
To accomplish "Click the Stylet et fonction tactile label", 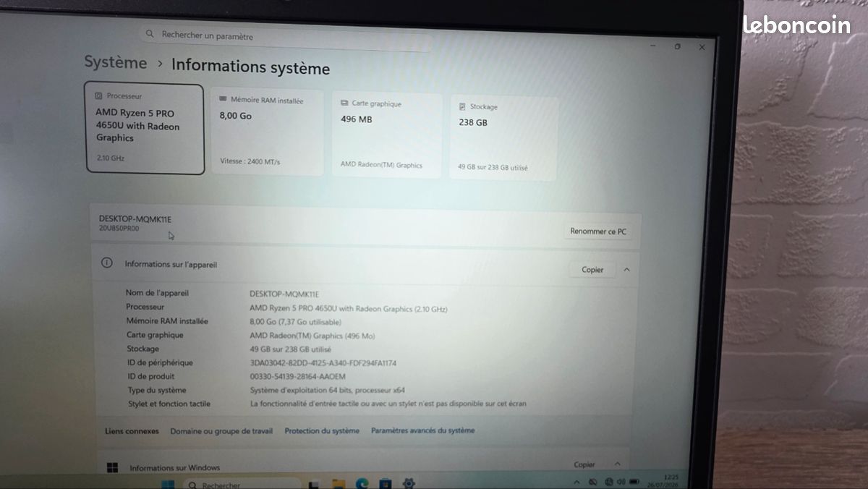I will (x=169, y=404).
